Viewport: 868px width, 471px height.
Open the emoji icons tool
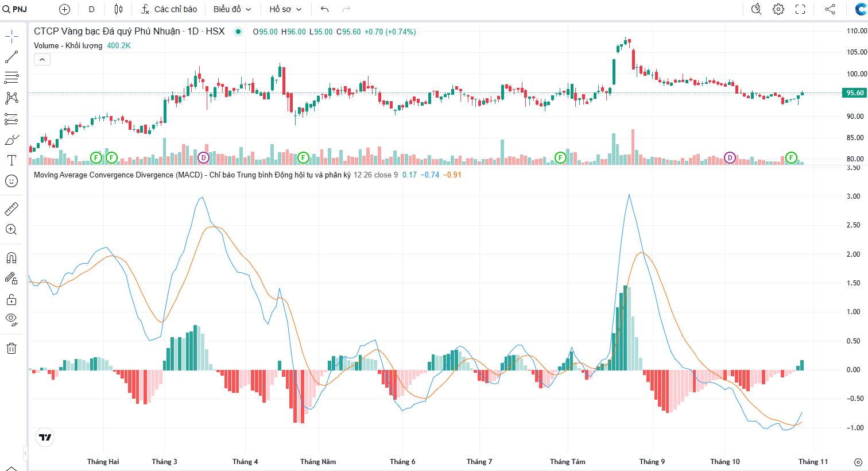[x=11, y=181]
